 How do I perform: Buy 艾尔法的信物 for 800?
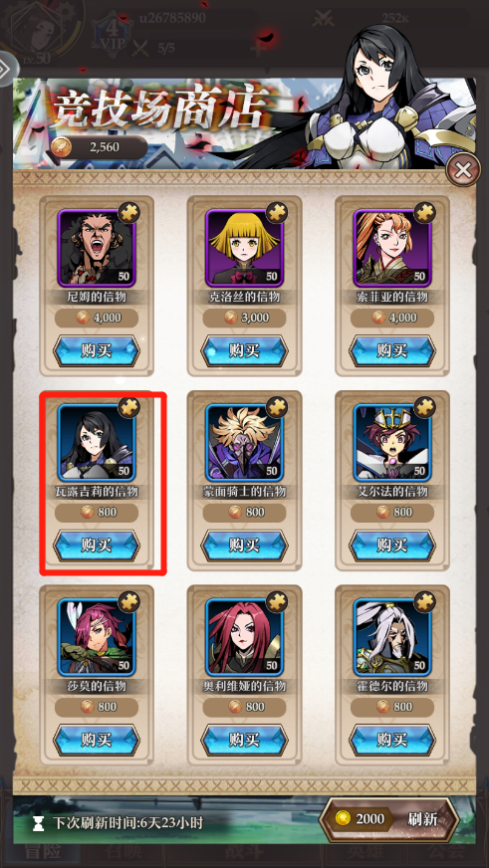tap(392, 545)
